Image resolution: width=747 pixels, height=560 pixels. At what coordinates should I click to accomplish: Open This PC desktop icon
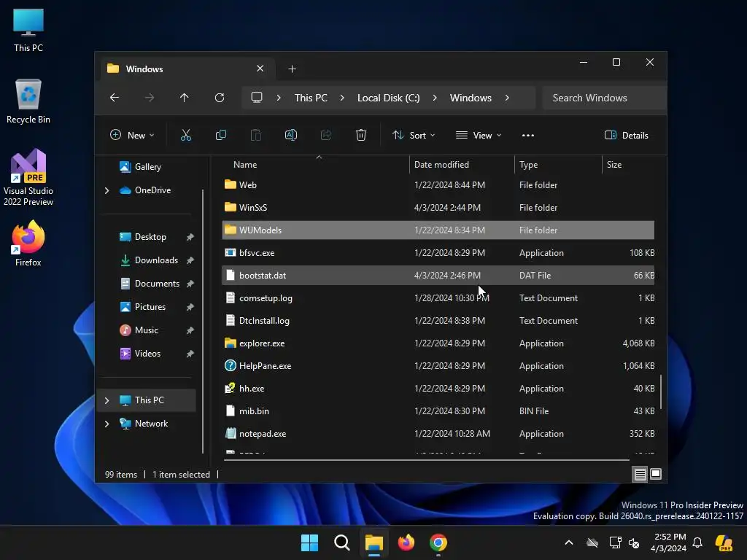click(x=28, y=29)
